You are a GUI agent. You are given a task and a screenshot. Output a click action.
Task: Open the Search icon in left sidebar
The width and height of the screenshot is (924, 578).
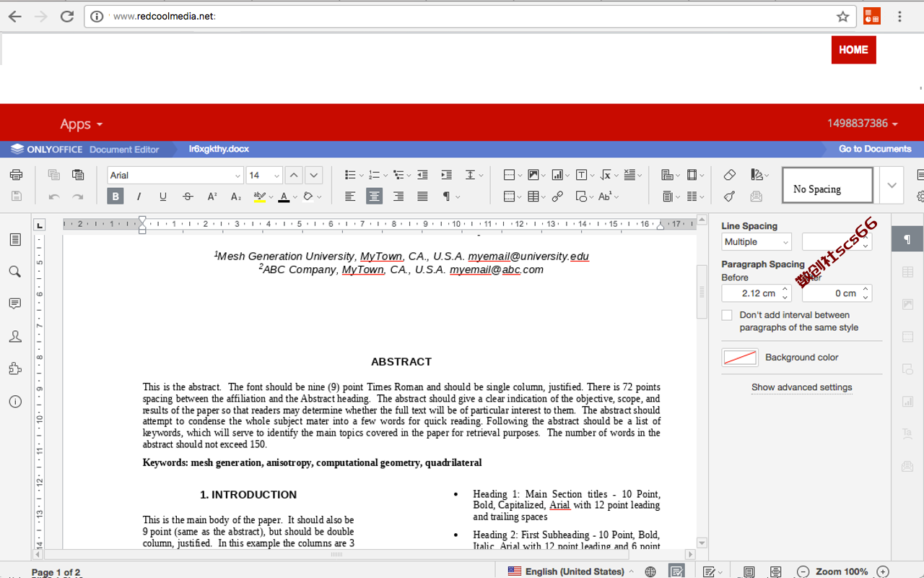click(15, 272)
